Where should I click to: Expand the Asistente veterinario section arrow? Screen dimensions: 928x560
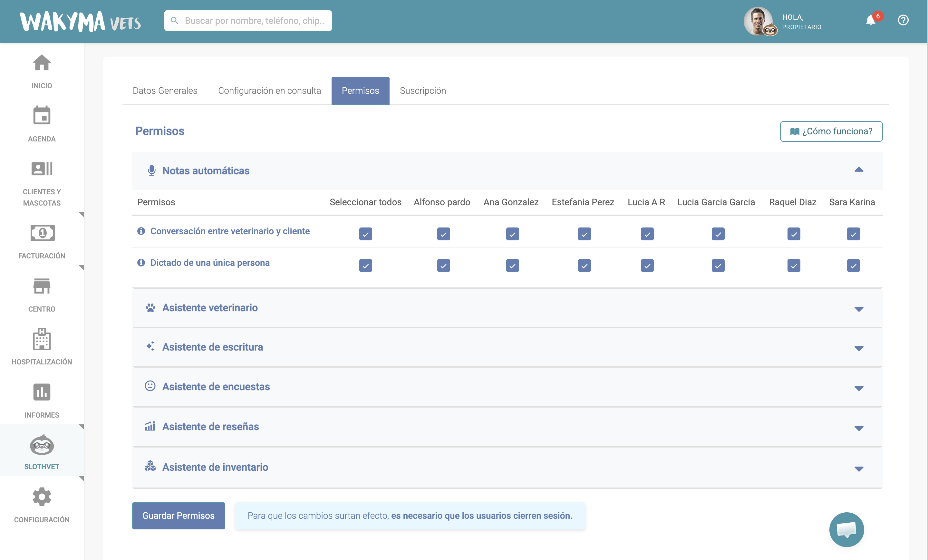click(859, 309)
